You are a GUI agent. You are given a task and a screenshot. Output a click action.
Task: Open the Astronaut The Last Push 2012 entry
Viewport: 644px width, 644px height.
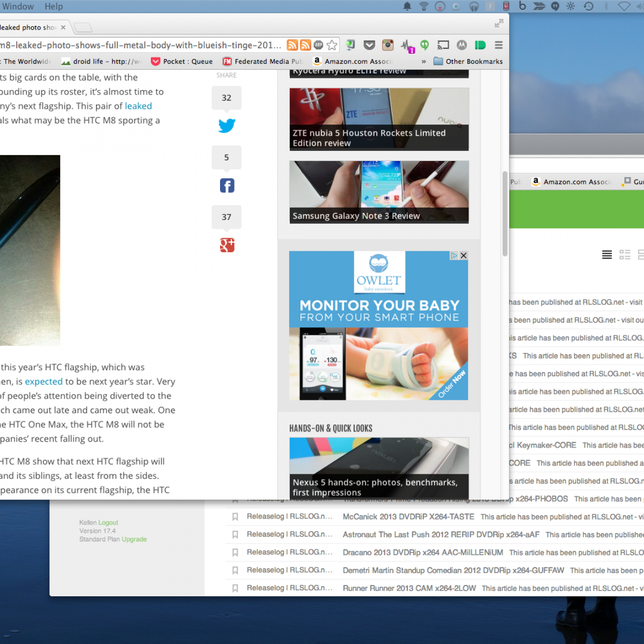pos(441,535)
